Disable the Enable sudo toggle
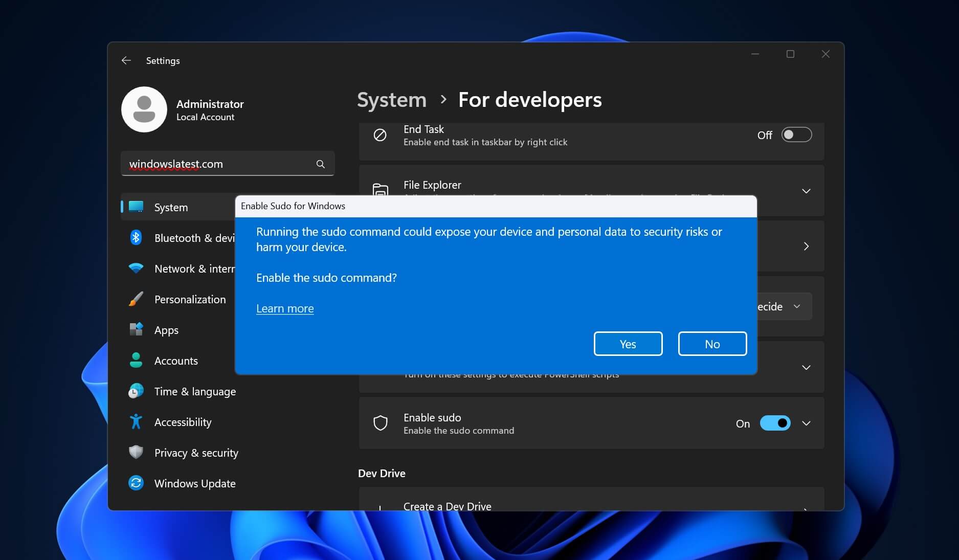959x560 pixels. point(774,423)
